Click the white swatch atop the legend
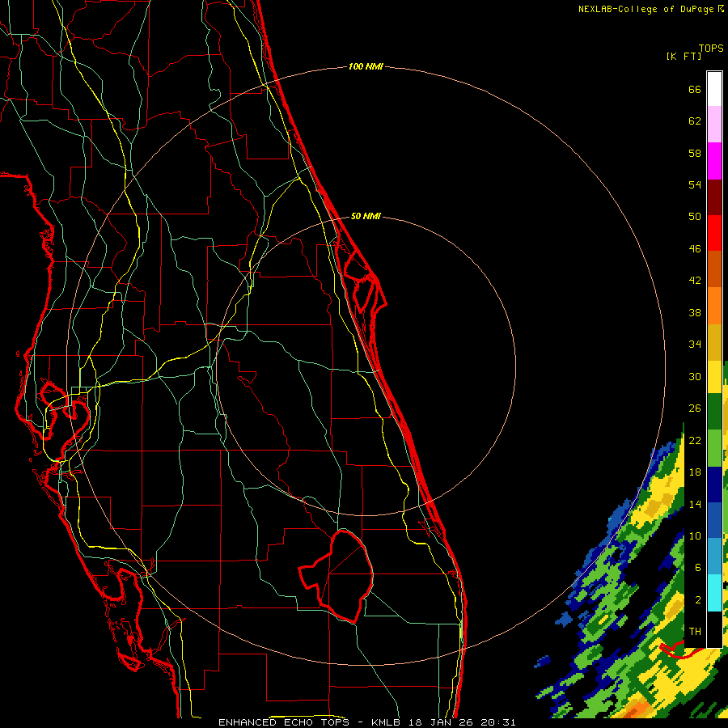The image size is (728, 728). [x=714, y=89]
